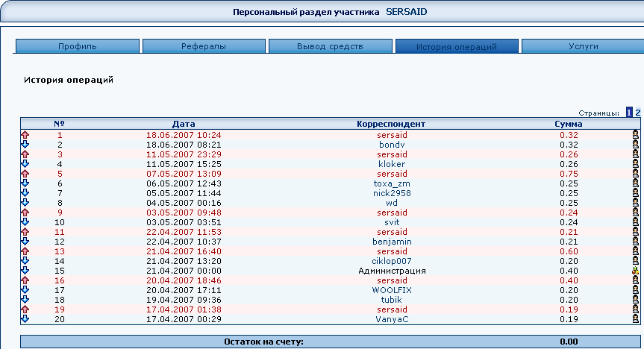Image resolution: width=644 pixels, height=349 pixels.
Task: Open the Профиль tab
Action: coord(78,46)
